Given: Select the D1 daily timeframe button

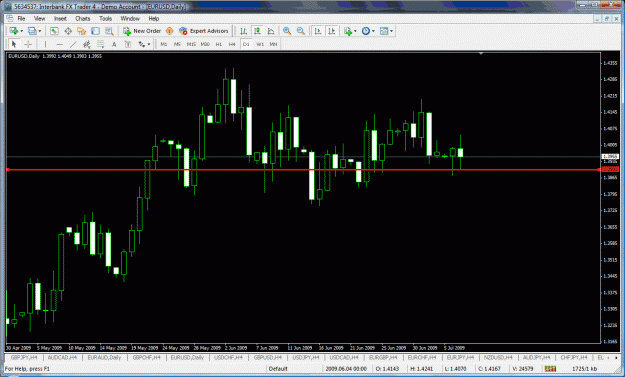Looking at the screenshot, I should pos(246,44).
